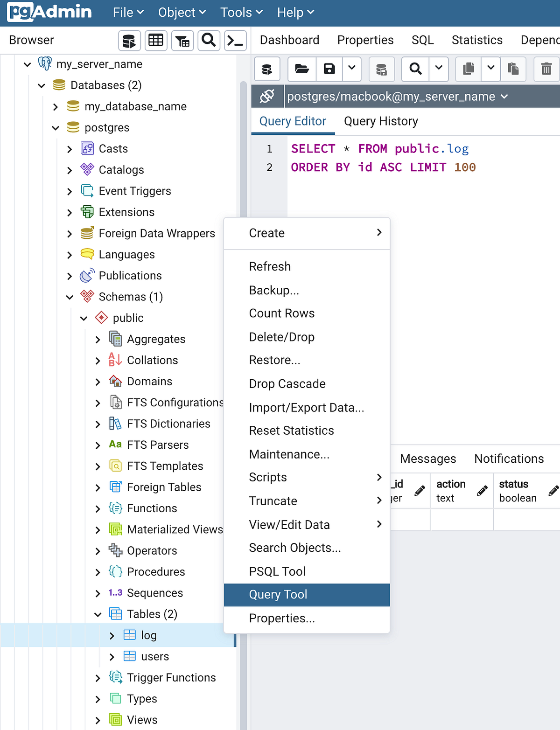Click the Delete/Drop trash icon
Screen dimensions: 560x730
(x=546, y=69)
